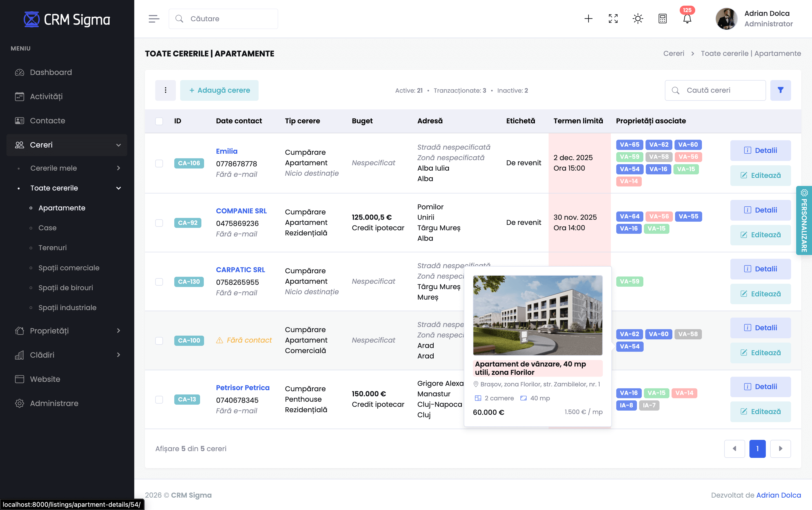
Task: Enter fullscreen mode using expand icon
Action: [x=613, y=19]
